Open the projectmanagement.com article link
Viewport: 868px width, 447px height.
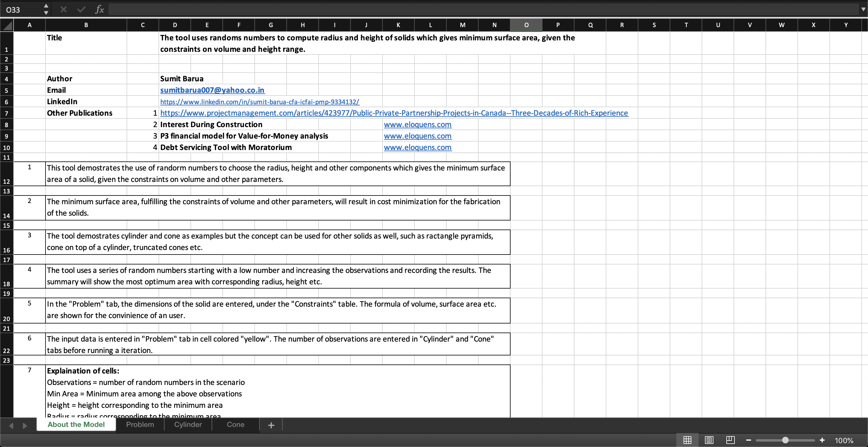coord(394,113)
